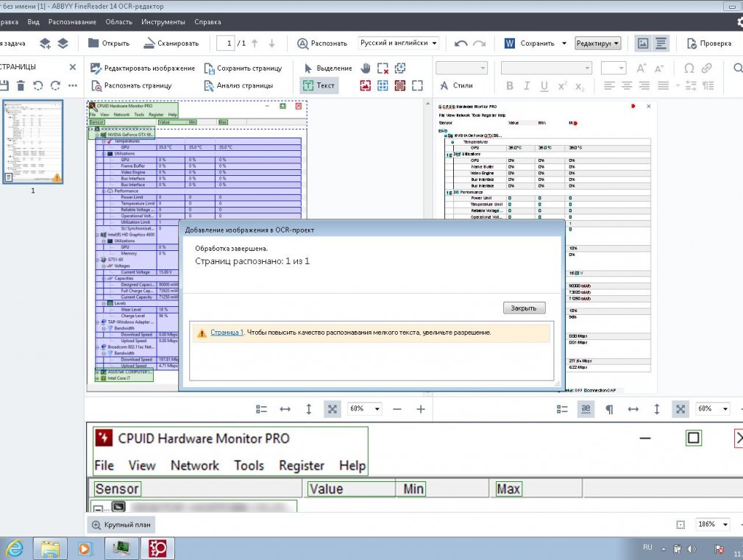The height and width of the screenshot is (560, 743).
Task: Toggle best fit in image pane
Action: pos(333,409)
